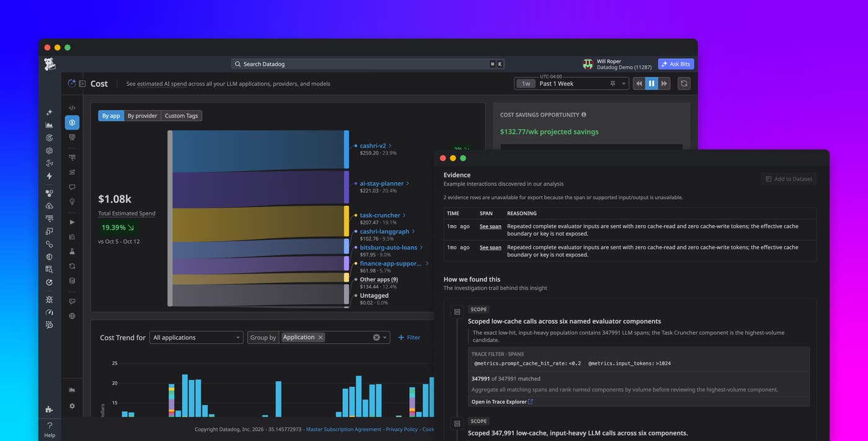Open the integrations puzzle piece icon
This screenshot has height=441, width=868.
[x=49, y=409]
